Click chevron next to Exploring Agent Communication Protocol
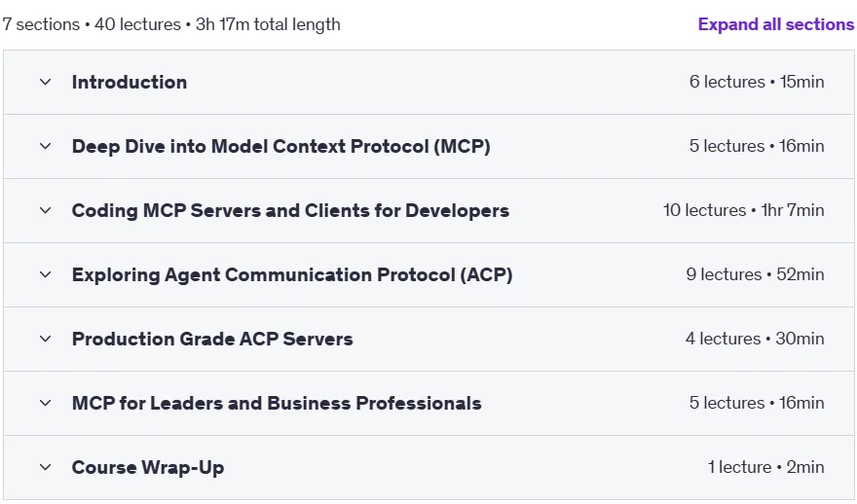Image resolution: width=857 pixels, height=504 pixels. [46, 274]
